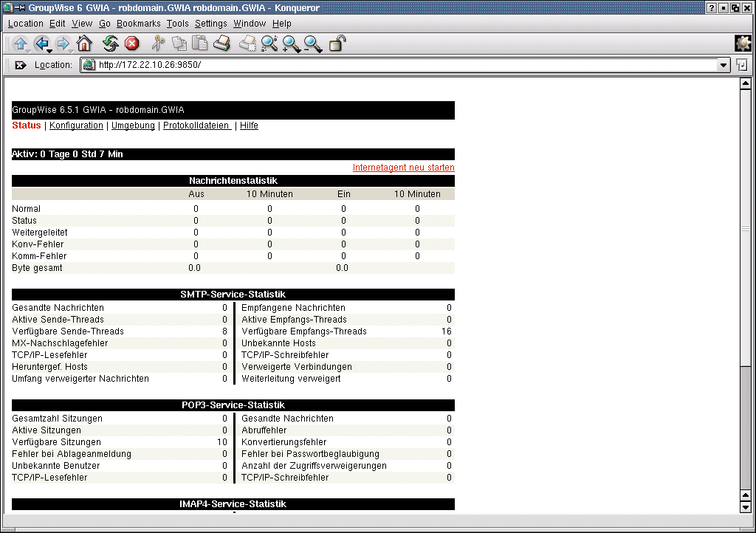Open the Tools menu

click(177, 24)
